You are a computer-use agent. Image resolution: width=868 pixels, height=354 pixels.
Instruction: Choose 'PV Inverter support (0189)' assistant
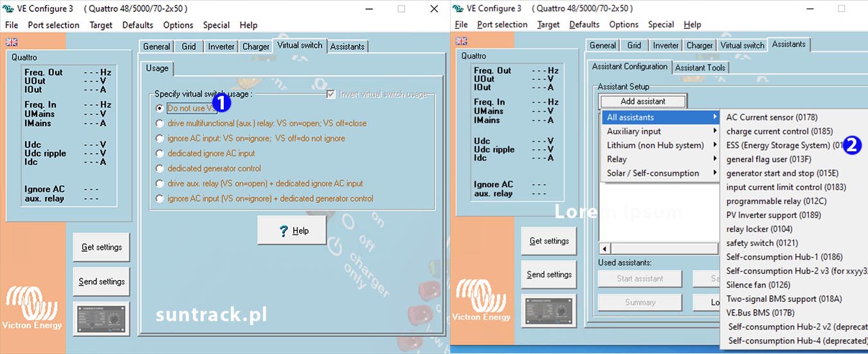point(795,215)
